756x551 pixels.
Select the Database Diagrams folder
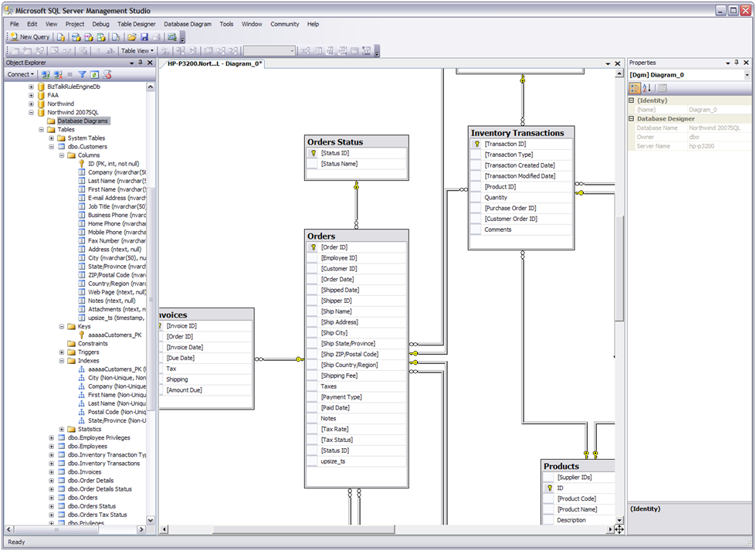point(83,121)
